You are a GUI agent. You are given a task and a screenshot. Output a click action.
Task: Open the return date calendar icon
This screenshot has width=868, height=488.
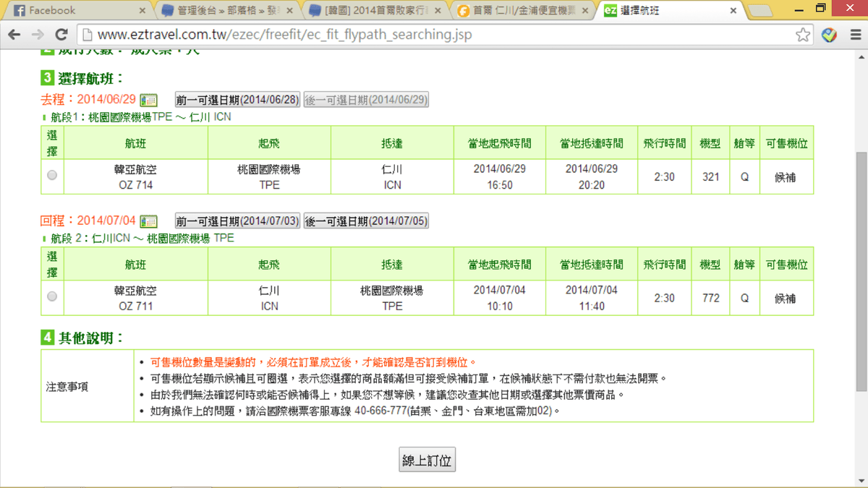(148, 221)
